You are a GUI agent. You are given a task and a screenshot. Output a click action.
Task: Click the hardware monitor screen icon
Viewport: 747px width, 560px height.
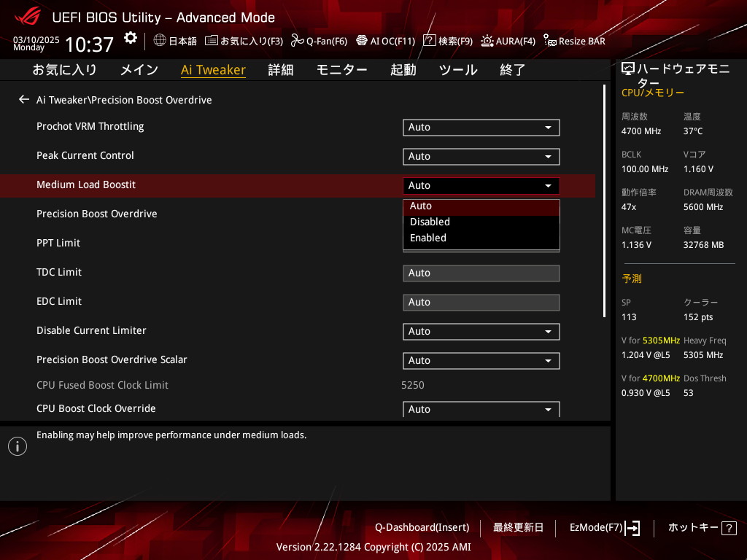pyautogui.click(x=628, y=69)
